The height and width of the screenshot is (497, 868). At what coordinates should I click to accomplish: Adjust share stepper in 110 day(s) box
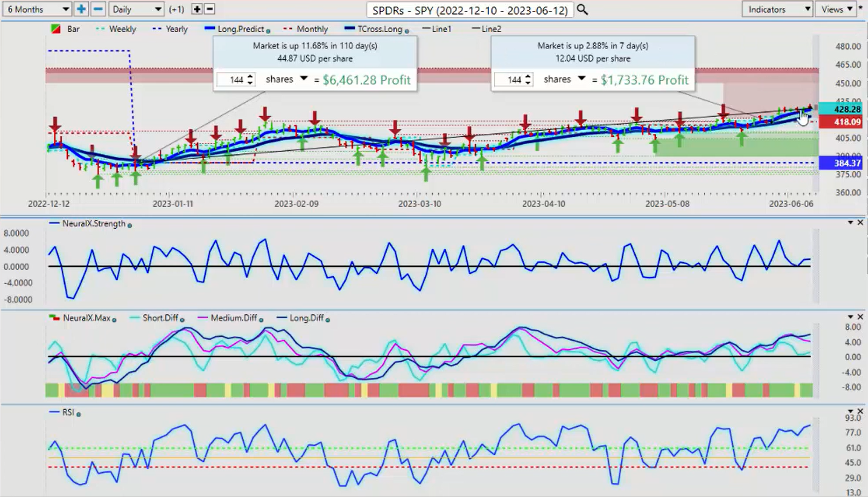(x=251, y=80)
